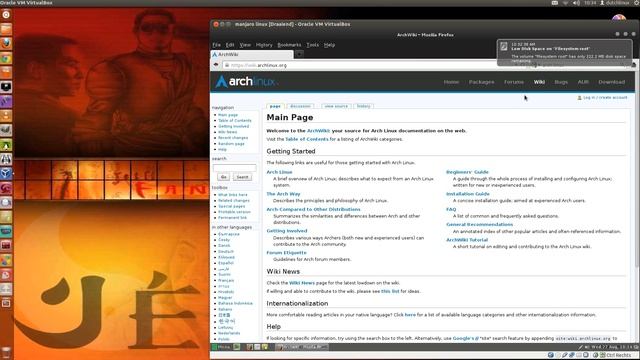
Task: Switch to the view source wiki tab
Action: (x=336, y=106)
